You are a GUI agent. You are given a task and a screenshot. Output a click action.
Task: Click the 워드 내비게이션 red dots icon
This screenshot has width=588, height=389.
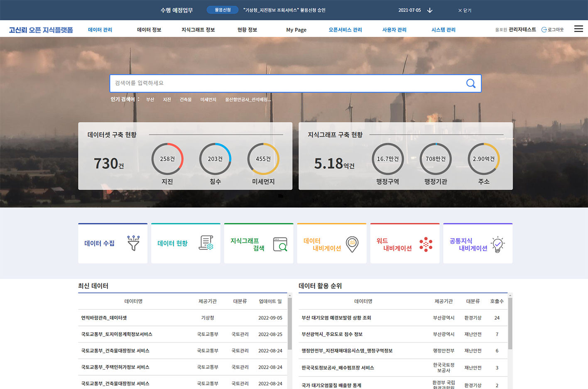[426, 244]
